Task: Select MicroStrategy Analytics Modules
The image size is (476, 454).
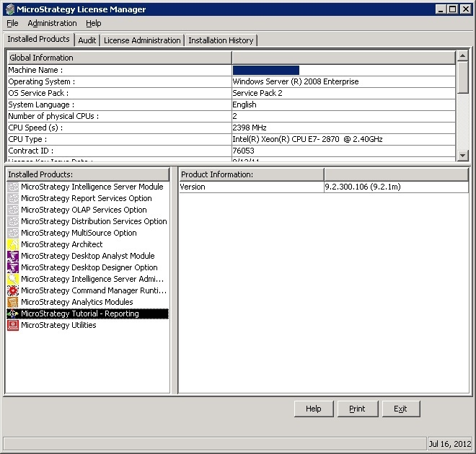Action: pyautogui.click(x=76, y=302)
